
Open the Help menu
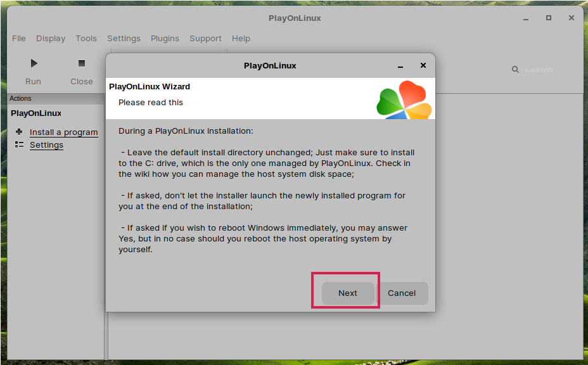tap(241, 38)
